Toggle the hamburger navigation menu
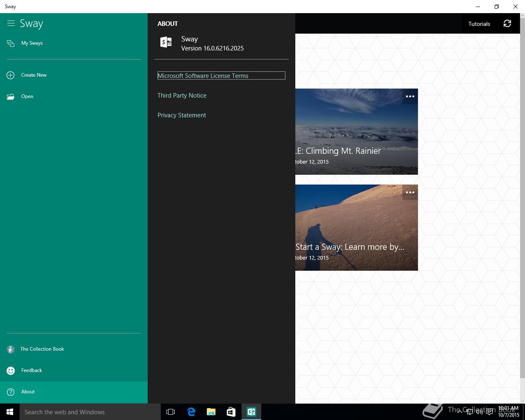This screenshot has height=420, width=525. [11, 23]
